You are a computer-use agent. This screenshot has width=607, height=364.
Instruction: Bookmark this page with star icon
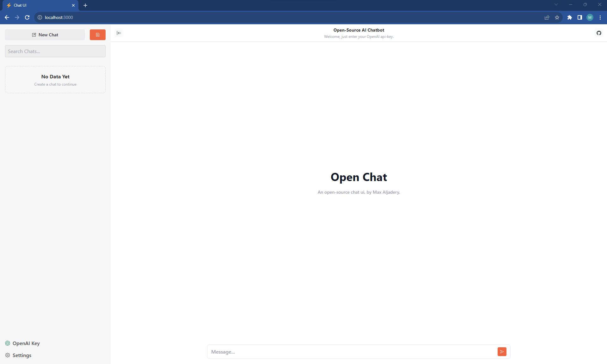tap(557, 17)
